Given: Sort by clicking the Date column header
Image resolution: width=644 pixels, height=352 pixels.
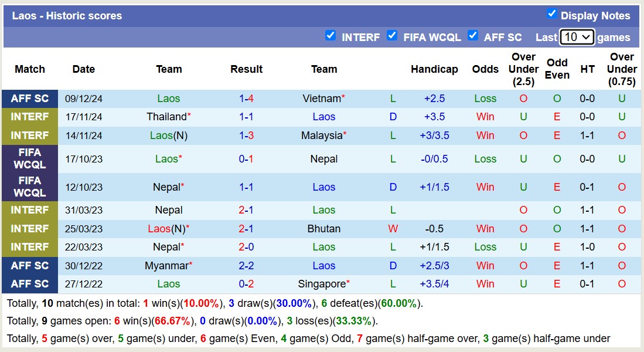Looking at the screenshot, I should pyautogui.click(x=83, y=69).
